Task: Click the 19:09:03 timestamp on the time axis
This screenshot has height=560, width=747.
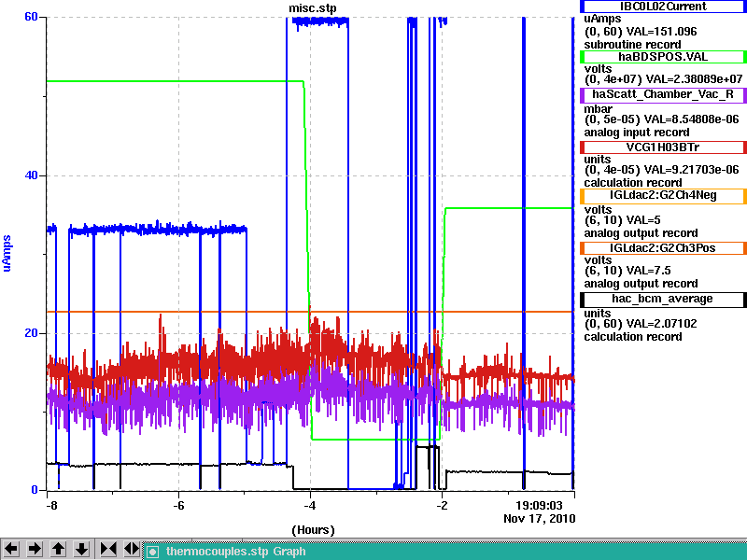Action: (540, 506)
